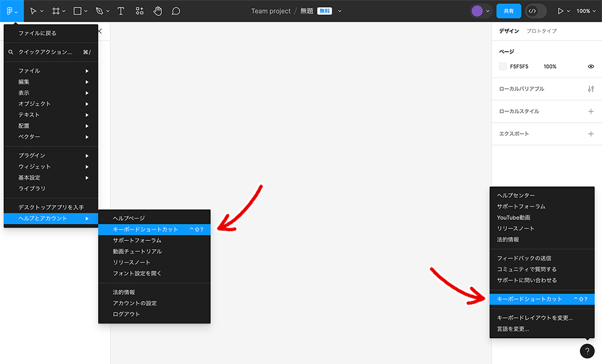Viewport: 602px width, 364px height.
Task: Expand the 配置 submenu
Action: [x=51, y=126]
